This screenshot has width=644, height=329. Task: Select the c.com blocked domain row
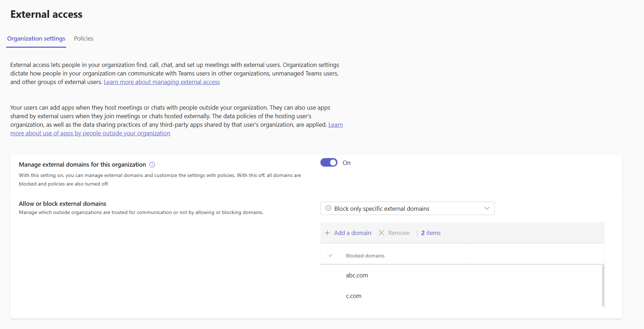point(354,296)
